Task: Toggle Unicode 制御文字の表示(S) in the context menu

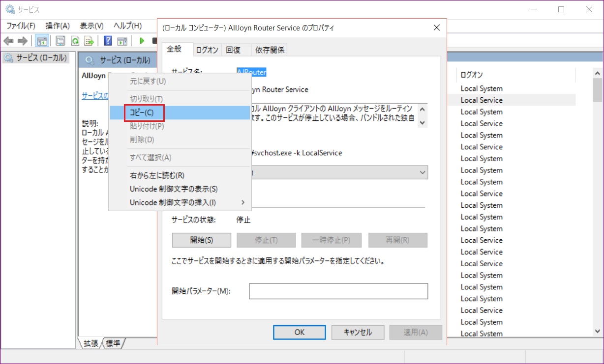Action: click(180, 189)
